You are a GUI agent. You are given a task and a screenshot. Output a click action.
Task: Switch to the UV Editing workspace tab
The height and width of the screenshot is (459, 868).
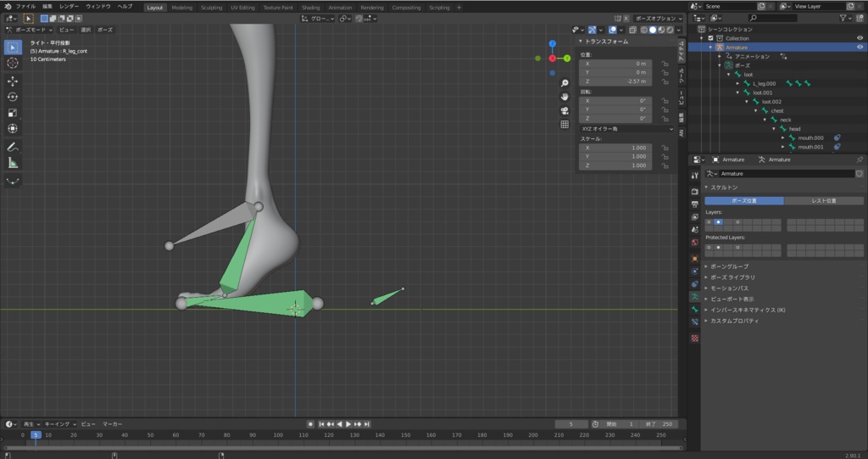tap(242, 8)
